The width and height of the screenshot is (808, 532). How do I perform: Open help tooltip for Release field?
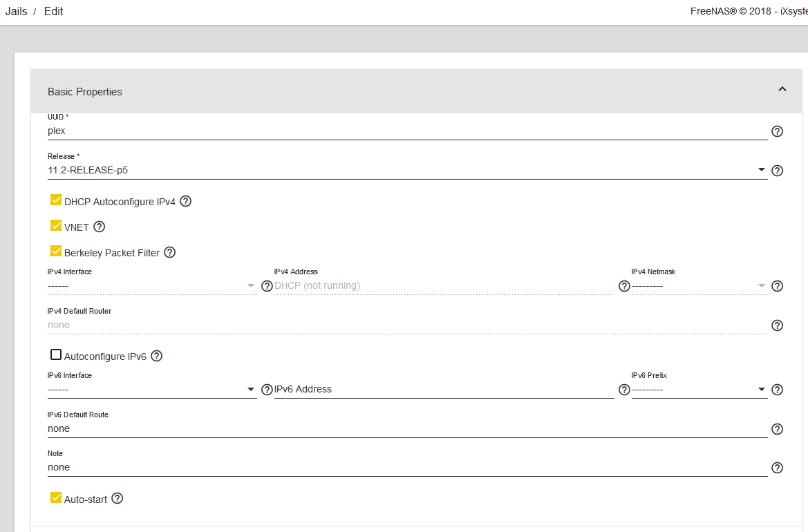pos(777,171)
